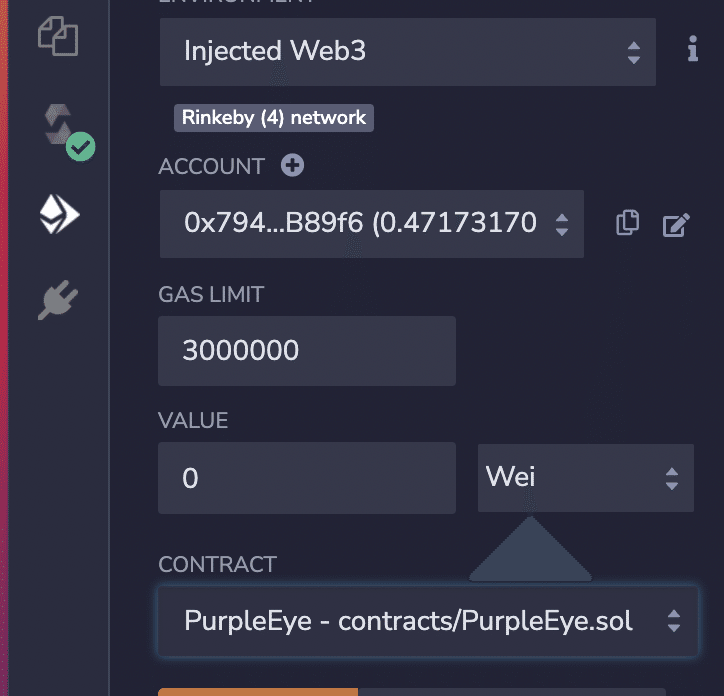Click the green checkmark compile status badge
The height and width of the screenshot is (696, 724).
[x=80, y=148]
